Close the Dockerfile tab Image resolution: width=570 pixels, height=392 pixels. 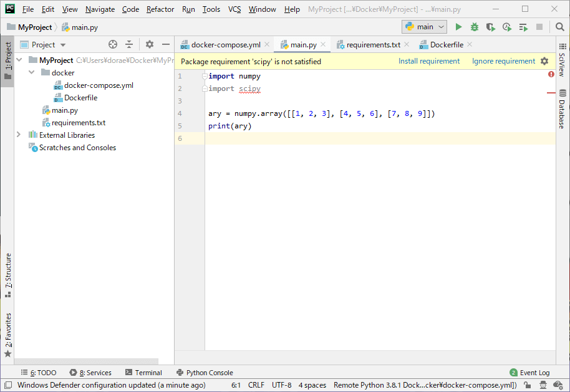click(470, 44)
